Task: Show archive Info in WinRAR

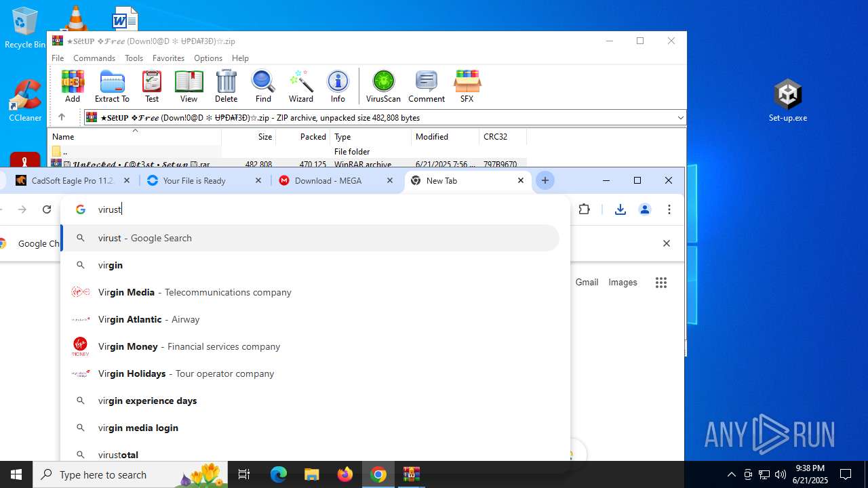Action: 338,86
